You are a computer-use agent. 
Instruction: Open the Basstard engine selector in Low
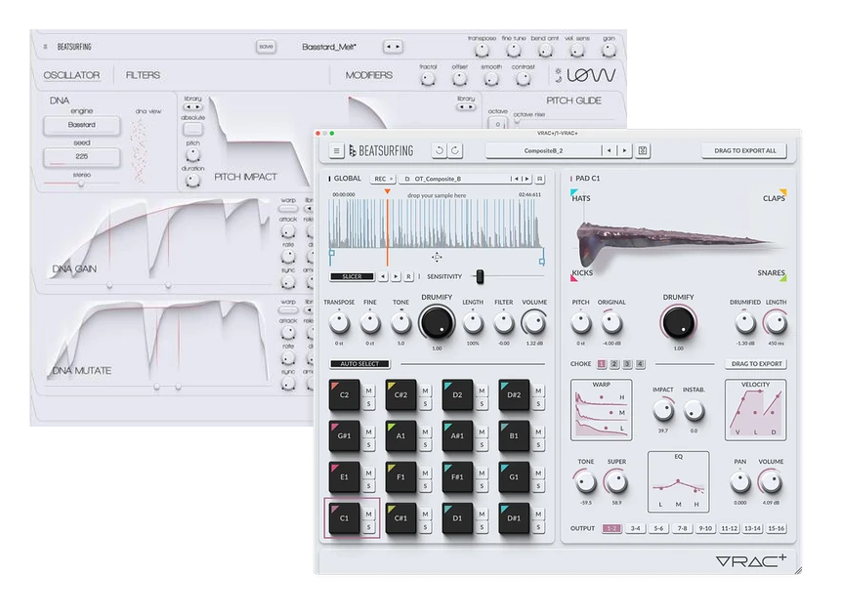point(82,125)
